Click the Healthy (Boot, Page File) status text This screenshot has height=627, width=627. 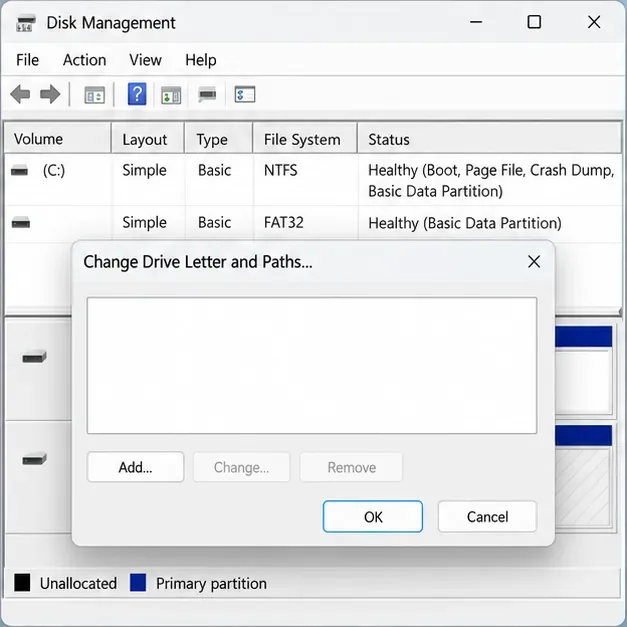(x=491, y=181)
